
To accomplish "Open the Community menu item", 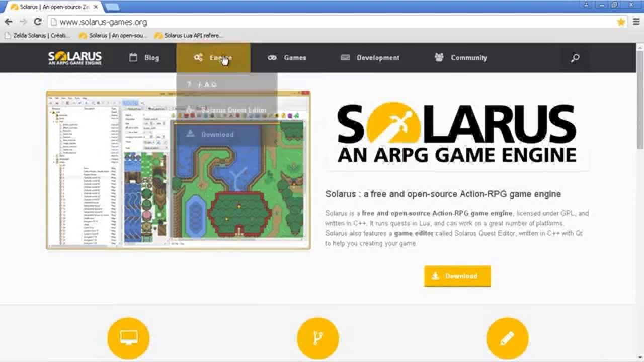I will (x=461, y=58).
